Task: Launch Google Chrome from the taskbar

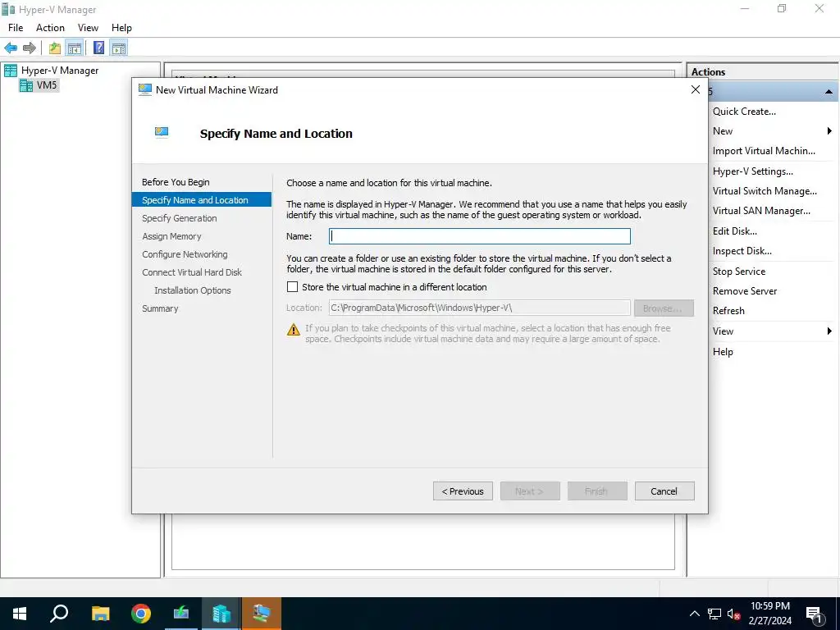Action: coord(141,614)
